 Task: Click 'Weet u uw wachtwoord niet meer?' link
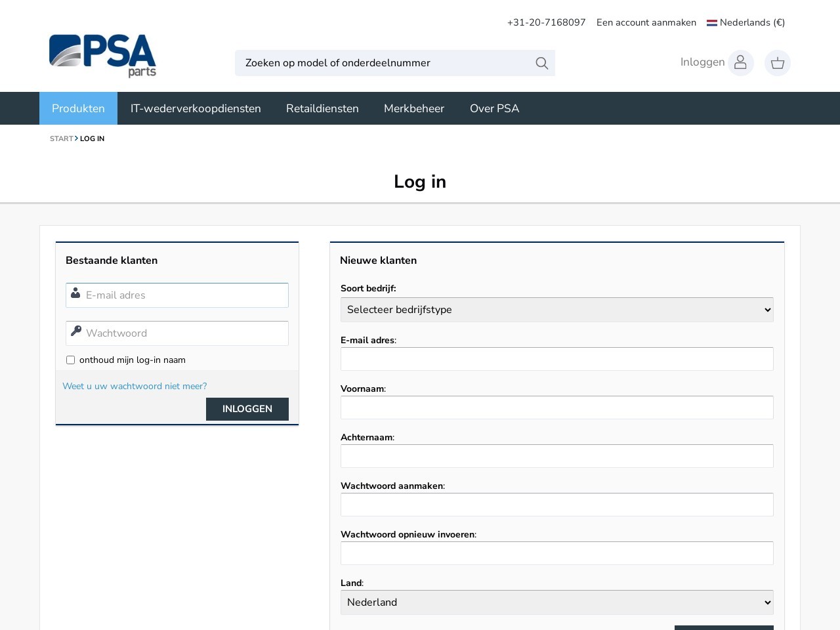coord(135,387)
